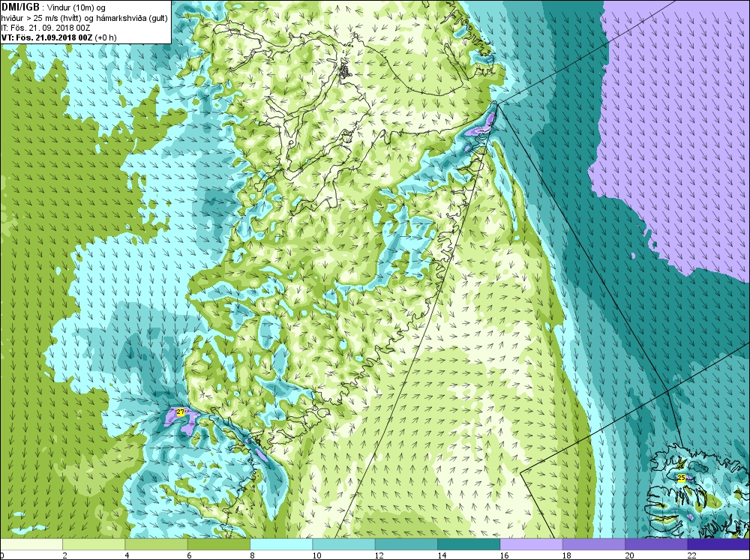Viewport: 750px width, 560px height.
Task: Click the scale label '2'
Action: (x=64, y=556)
